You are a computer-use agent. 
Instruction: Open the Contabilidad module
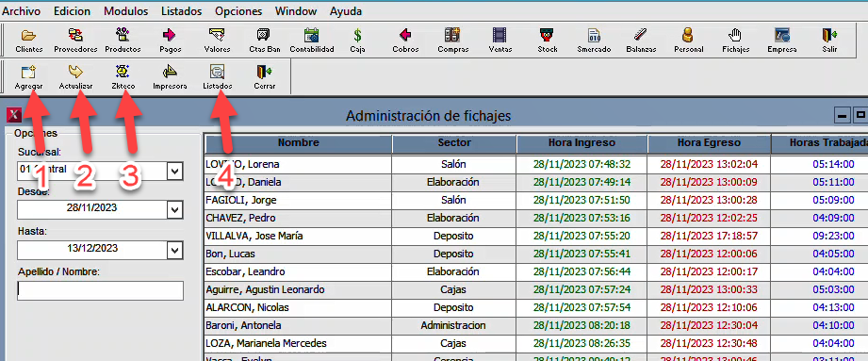click(311, 41)
